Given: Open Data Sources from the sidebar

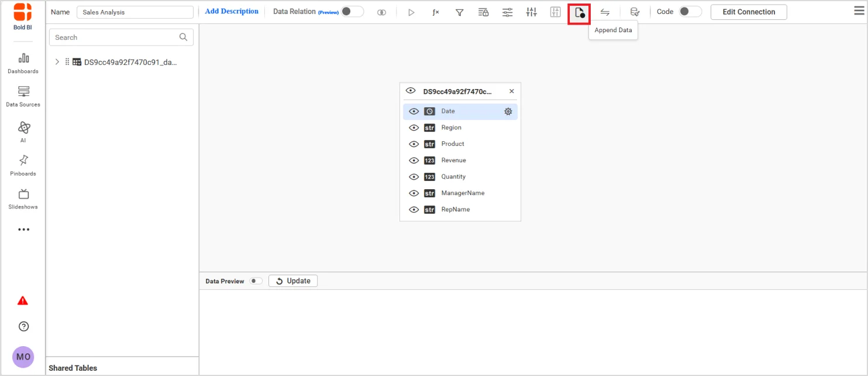Looking at the screenshot, I should click(x=23, y=97).
